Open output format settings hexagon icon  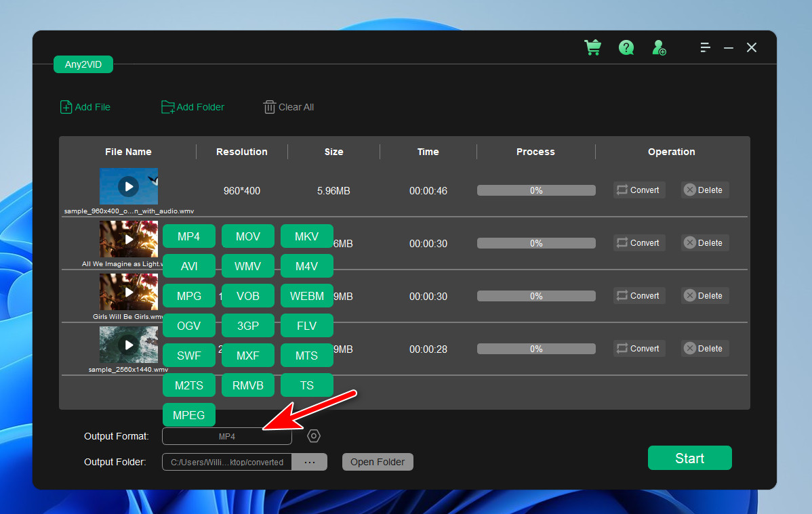click(313, 436)
